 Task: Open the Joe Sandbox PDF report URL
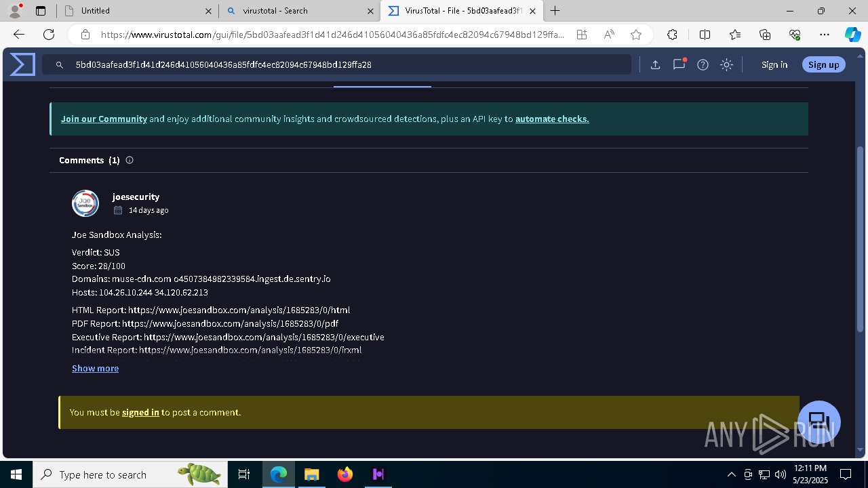click(x=230, y=323)
